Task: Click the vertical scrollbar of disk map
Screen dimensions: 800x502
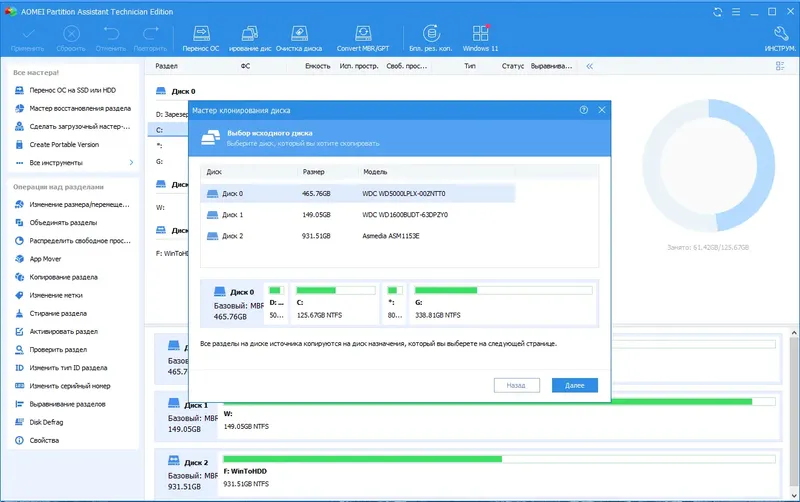Action: click(x=794, y=413)
